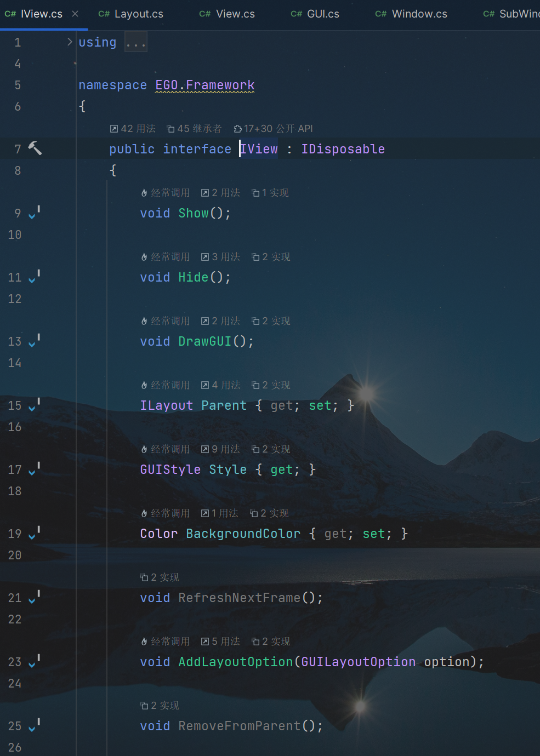Click the 2 实现 lens above RemoveFromParent()
540x756 pixels.
(160, 706)
